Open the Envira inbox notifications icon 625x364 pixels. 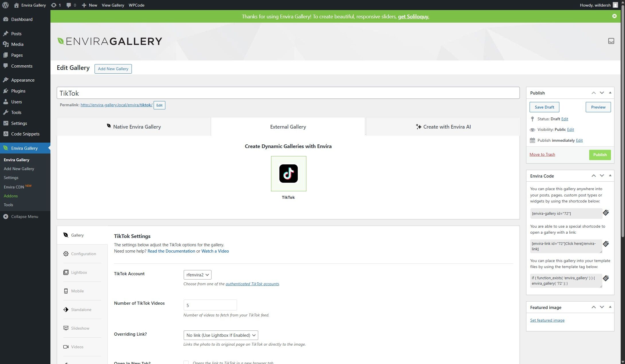[611, 41]
